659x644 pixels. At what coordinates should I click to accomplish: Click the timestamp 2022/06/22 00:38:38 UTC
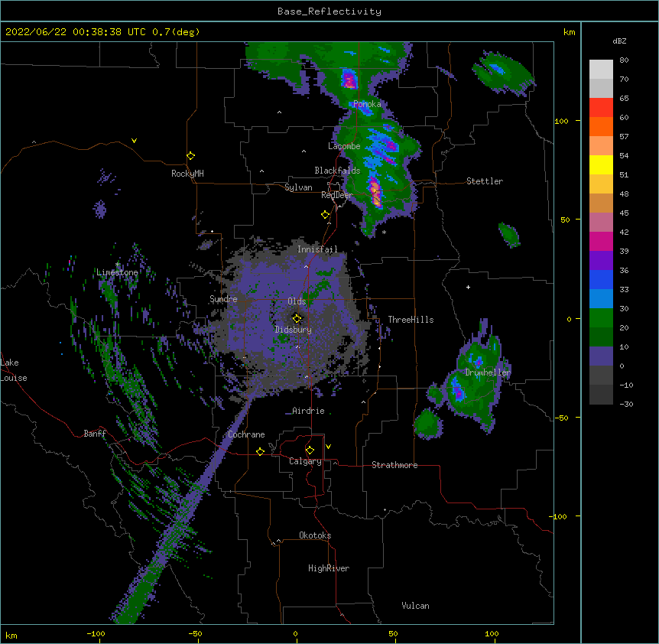click(x=75, y=32)
